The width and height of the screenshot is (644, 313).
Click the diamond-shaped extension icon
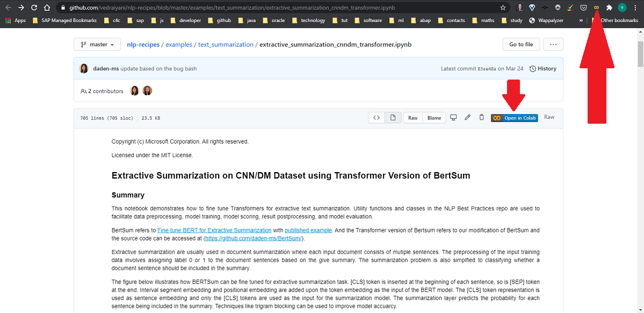click(x=532, y=8)
